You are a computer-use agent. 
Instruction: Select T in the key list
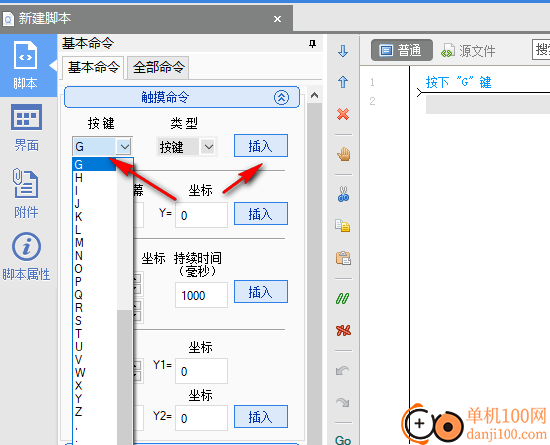(x=94, y=333)
